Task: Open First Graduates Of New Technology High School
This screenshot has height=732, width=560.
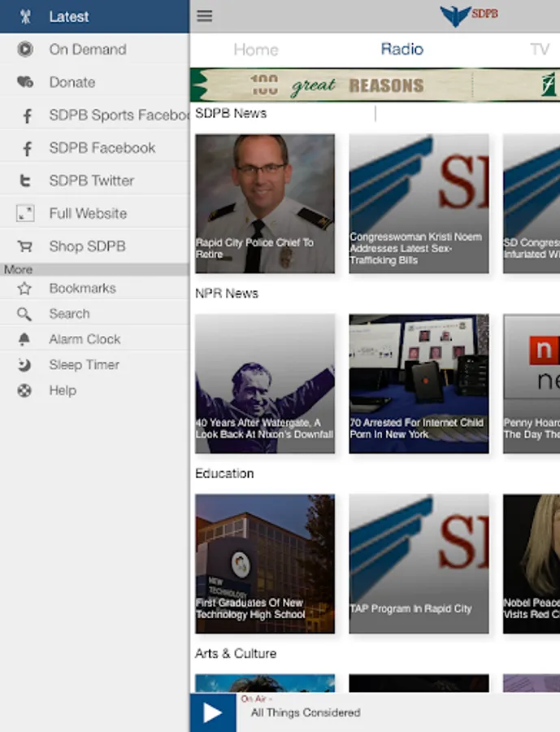Action: [265, 564]
